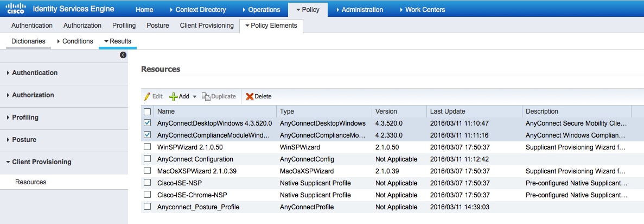Open the Results sub-tab
This screenshot has width=644, height=224.
118,41
